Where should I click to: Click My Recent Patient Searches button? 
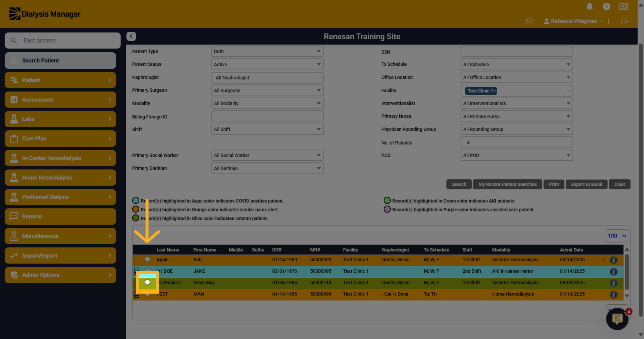pos(507,184)
